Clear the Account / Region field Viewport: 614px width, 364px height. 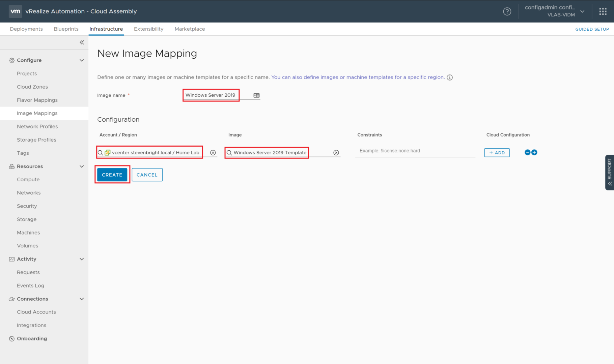[x=213, y=153]
